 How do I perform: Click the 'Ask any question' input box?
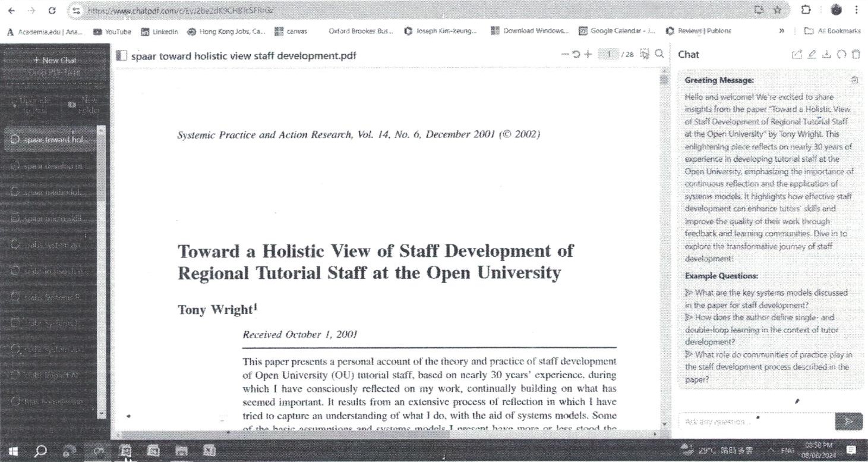coord(756,422)
